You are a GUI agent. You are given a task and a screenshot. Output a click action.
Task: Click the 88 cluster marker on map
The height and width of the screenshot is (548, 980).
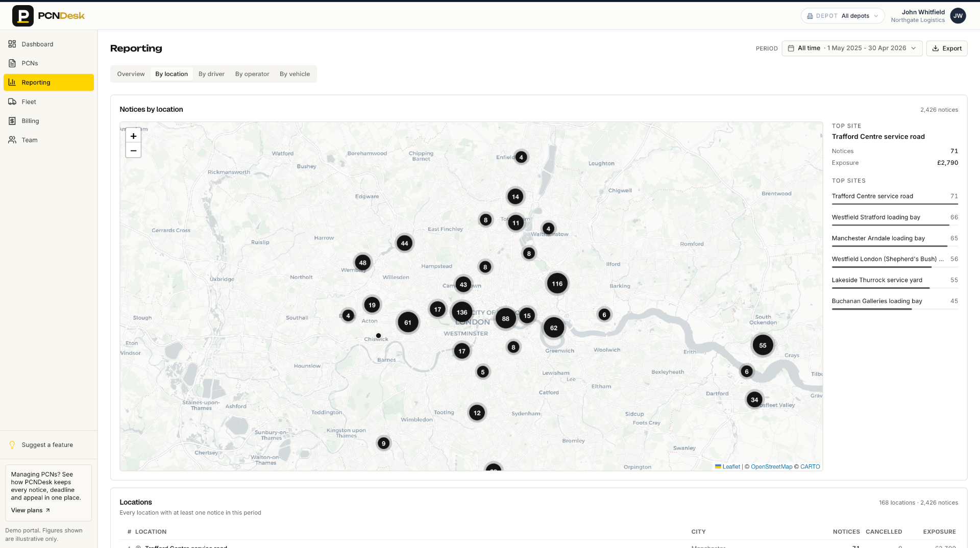pyautogui.click(x=506, y=318)
